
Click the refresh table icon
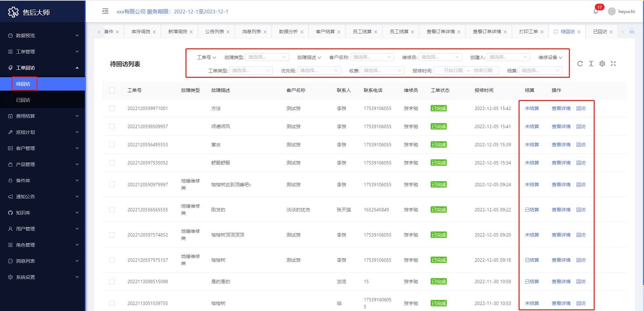pos(580,64)
